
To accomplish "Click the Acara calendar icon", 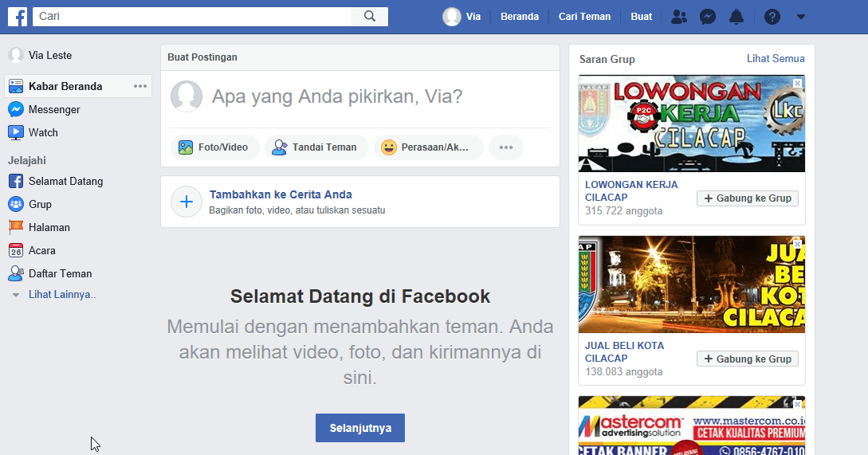I will [15, 250].
